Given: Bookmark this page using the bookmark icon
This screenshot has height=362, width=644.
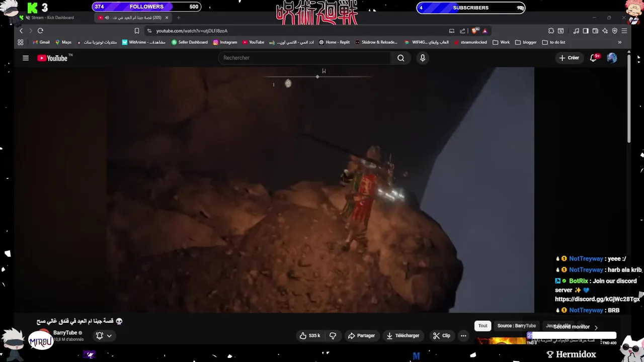Looking at the screenshot, I should [x=136, y=31].
